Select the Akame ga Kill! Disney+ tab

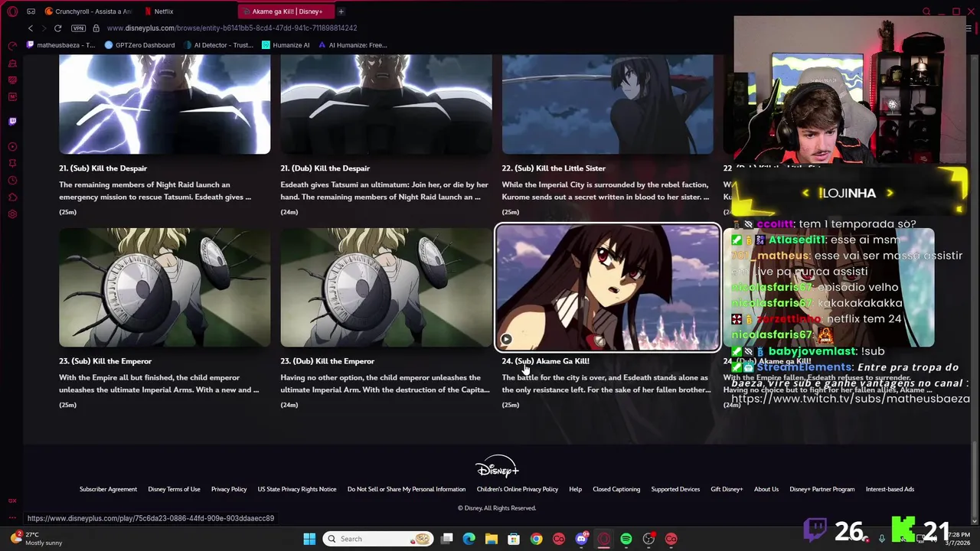pyautogui.click(x=287, y=11)
